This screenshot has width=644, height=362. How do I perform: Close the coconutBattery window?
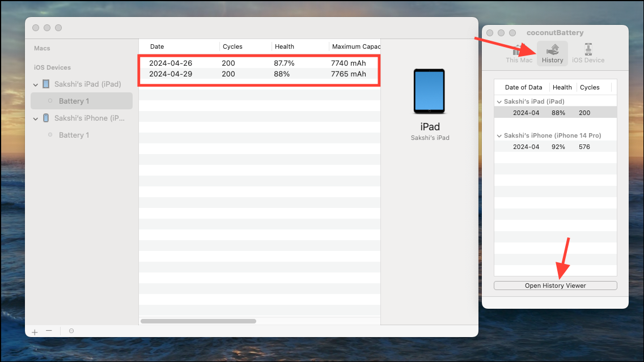pyautogui.click(x=490, y=33)
